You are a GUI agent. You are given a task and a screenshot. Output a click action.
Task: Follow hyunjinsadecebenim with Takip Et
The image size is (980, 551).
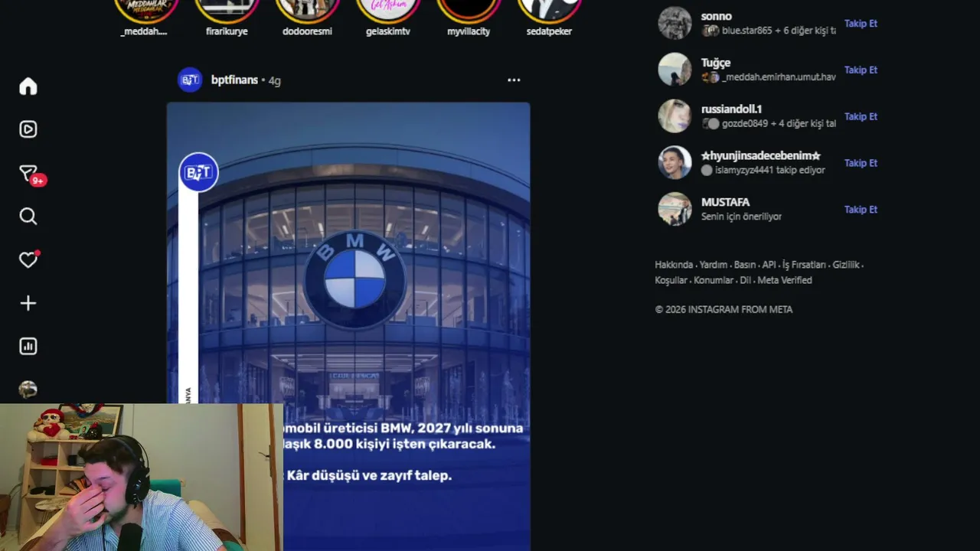point(861,163)
